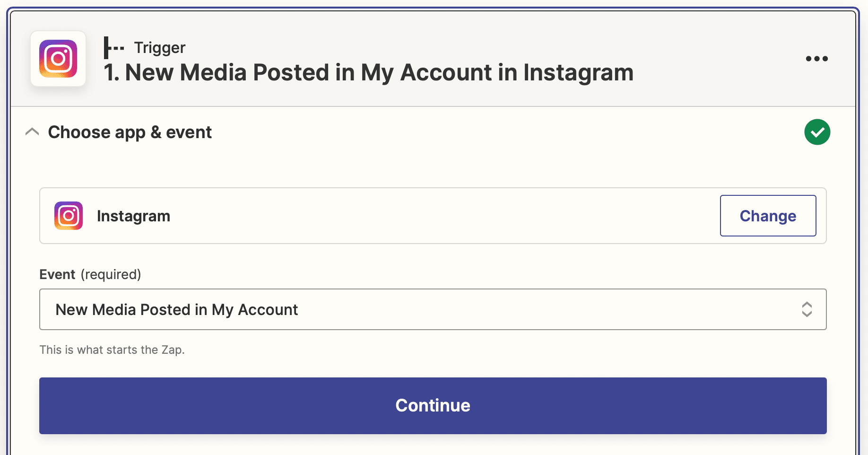
Task: Click the Instagram logo beside the app name
Action: point(68,216)
